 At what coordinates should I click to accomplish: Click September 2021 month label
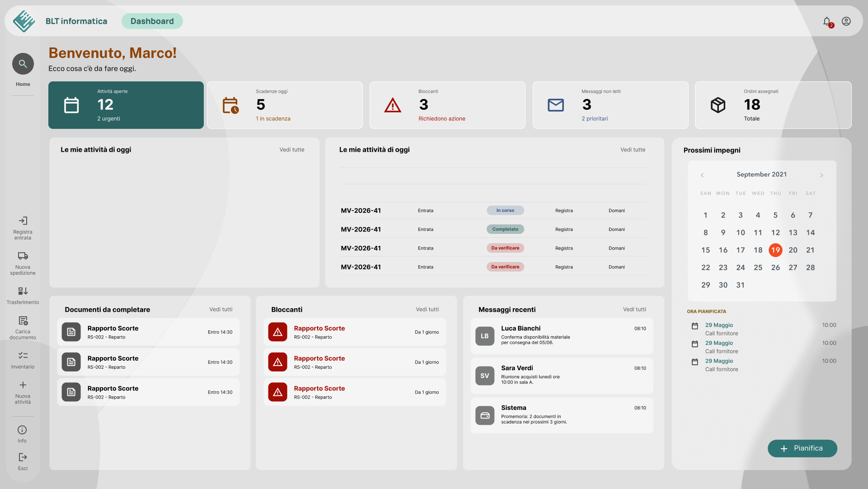coord(762,174)
